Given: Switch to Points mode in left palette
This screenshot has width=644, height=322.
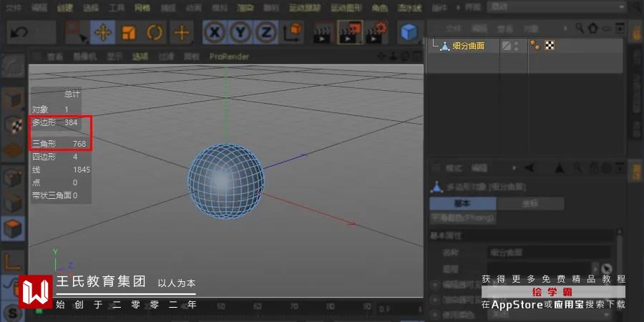Looking at the screenshot, I should coord(13,177).
